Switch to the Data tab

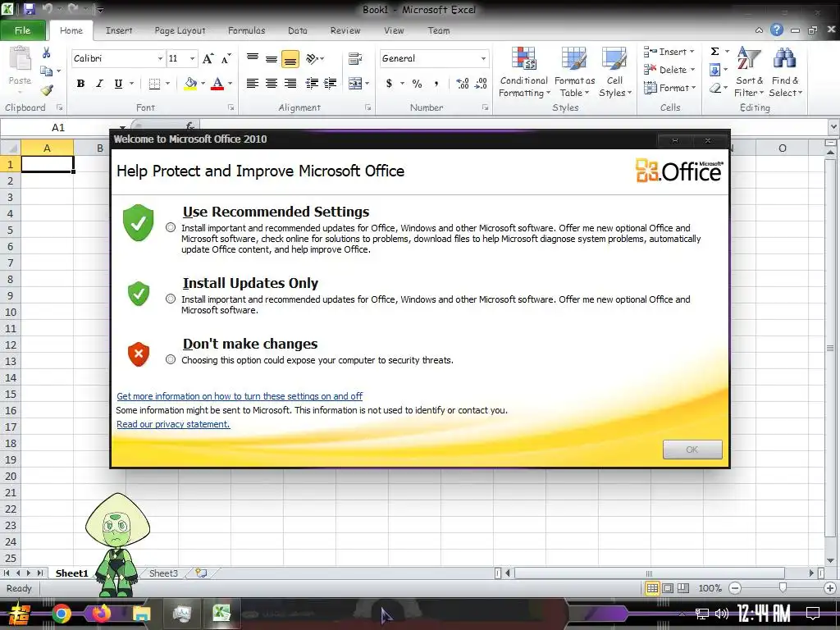pos(297,30)
